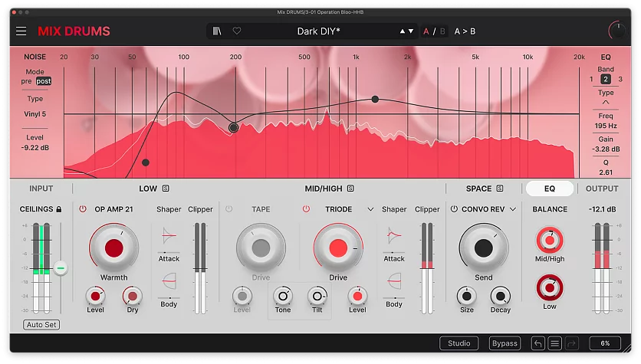Click the main output knob at top right
The image size is (641, 364).
click(x=617, y=31)
